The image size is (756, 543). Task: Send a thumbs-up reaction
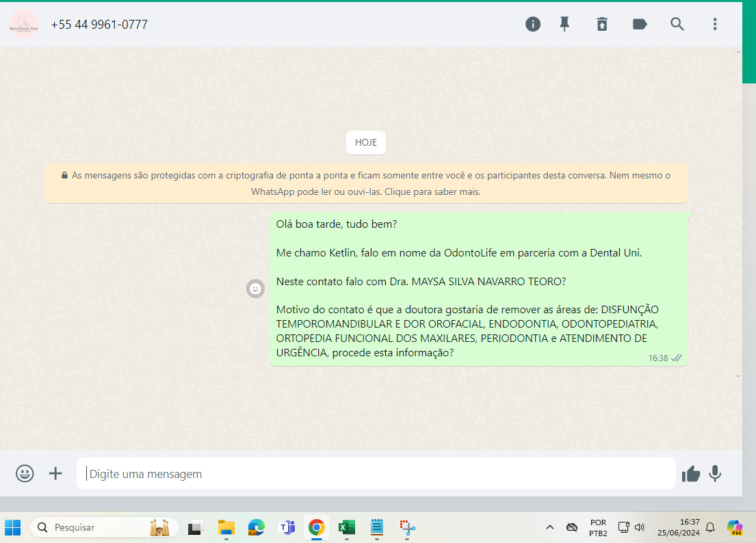click(x=691, y=474)
